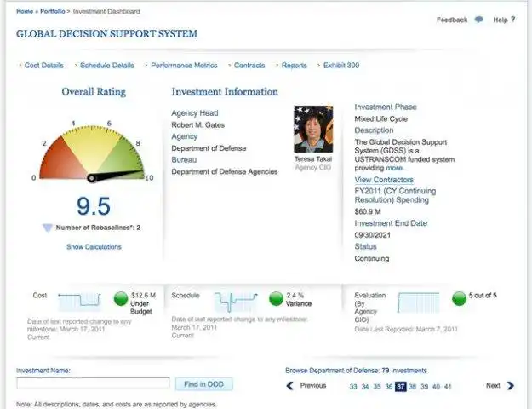The height and width of the screenshot is (409, 532).
Task: Click the 09/30/2021 end date
Action: (x=373, y=235)
